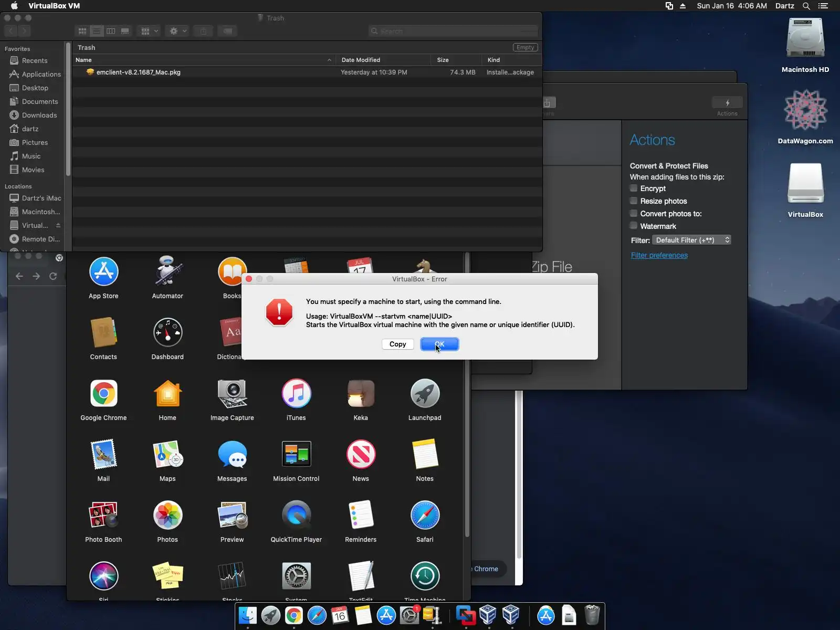Image resolution: width=840 pixels, height=630 pixels.
Task: Select the VirtualBox disk on the desktop
Action: point(805,183)
